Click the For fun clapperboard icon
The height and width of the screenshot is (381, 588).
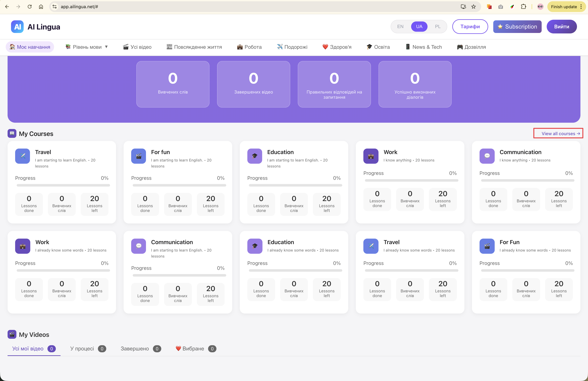click(139, 156)
